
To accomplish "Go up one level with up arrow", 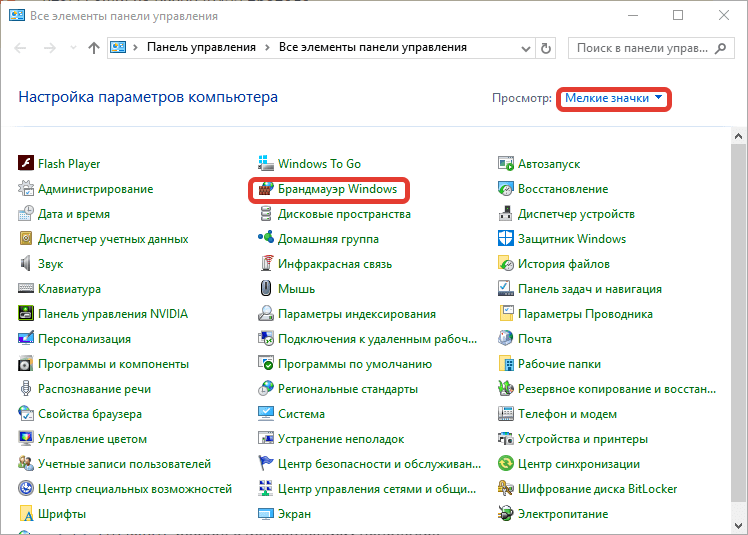I will [94, 48].
